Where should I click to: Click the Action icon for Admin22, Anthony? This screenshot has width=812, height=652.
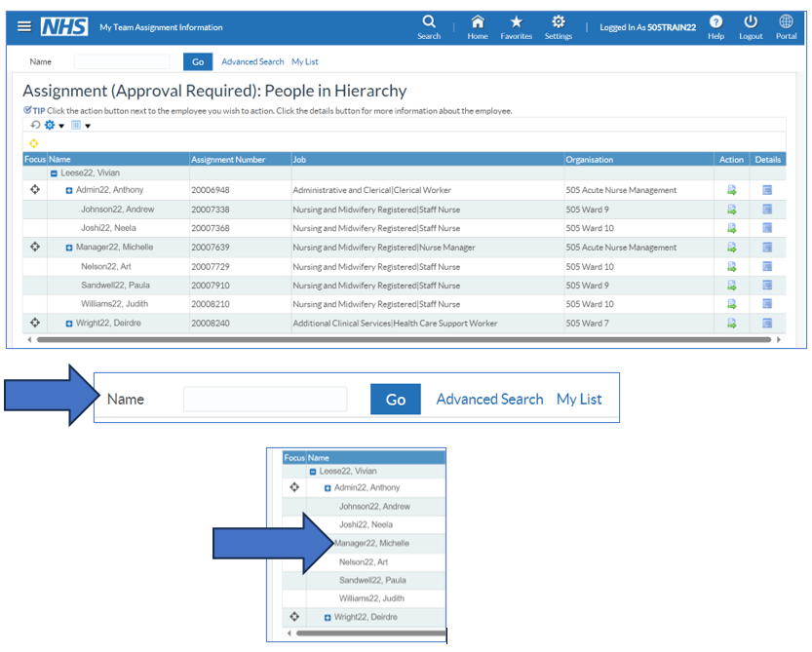pos(733,191)
